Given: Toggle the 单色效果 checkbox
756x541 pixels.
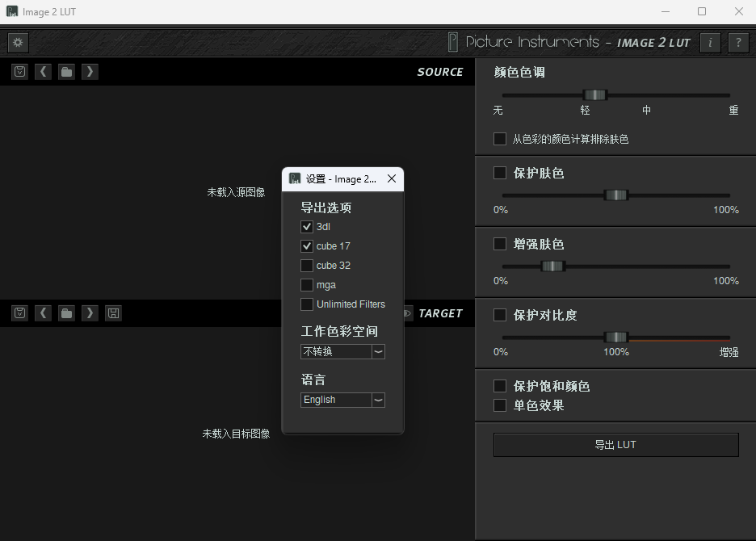Looking at the screenshot, I should coord(500,405).
